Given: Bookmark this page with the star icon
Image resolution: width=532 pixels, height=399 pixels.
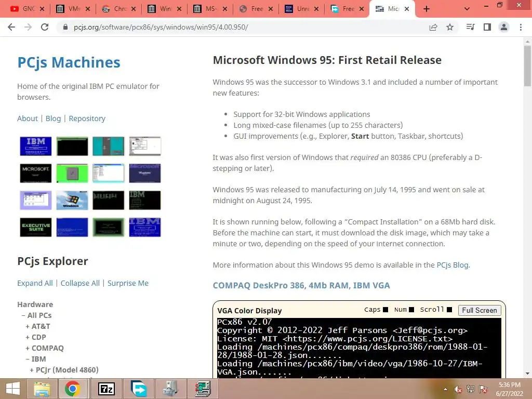Looking at the screenshot, I should click(x=450, y=27).
